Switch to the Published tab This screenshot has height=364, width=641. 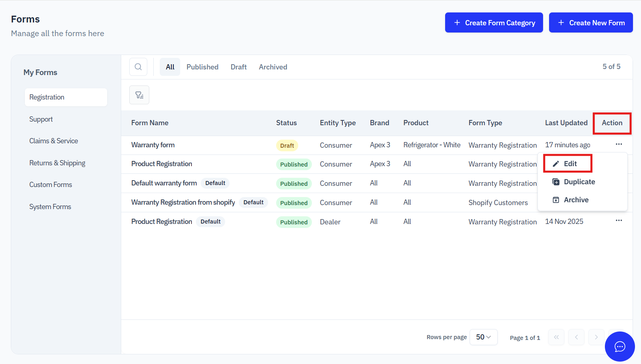(x=202, y=67)
